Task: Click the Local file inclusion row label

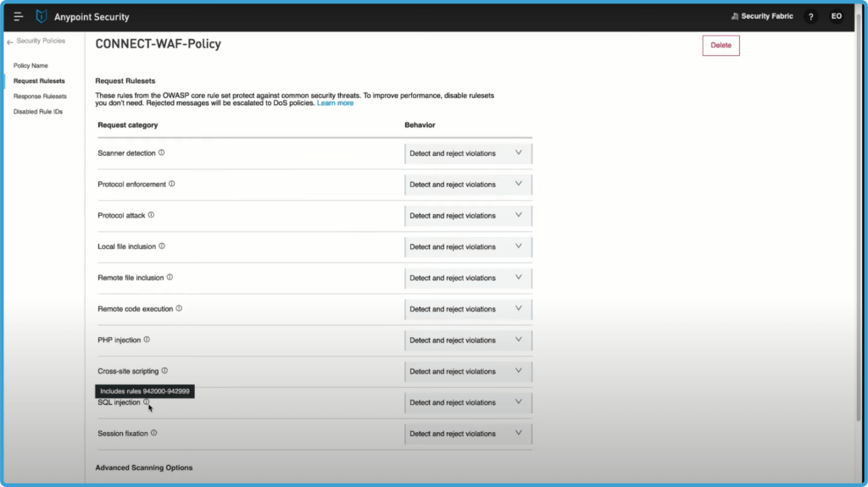Action: tap(127, 246)
